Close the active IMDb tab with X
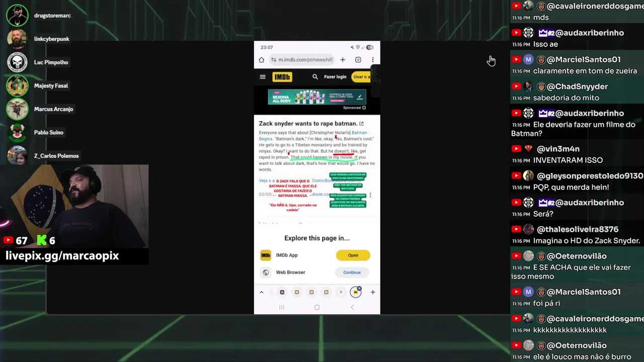The height and width of the screenshot is (362, 644). pyautogui.click(x=359, y=289)
